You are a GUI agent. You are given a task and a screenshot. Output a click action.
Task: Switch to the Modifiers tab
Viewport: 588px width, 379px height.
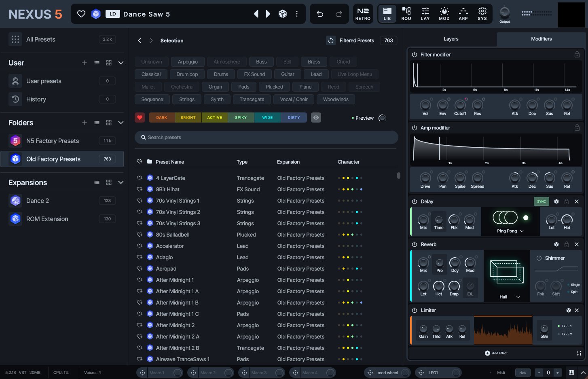(541, 39)
